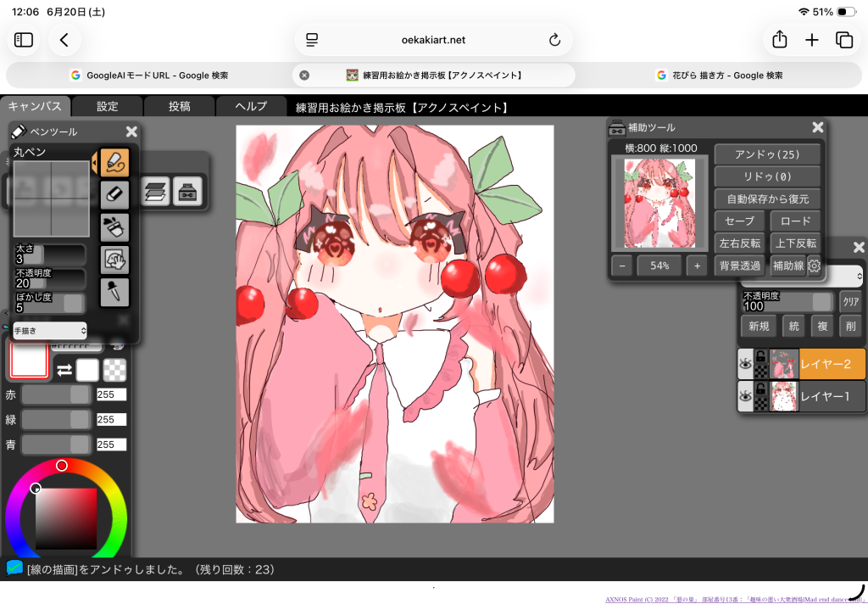Open the ヘルプ tab

point(251,106)
